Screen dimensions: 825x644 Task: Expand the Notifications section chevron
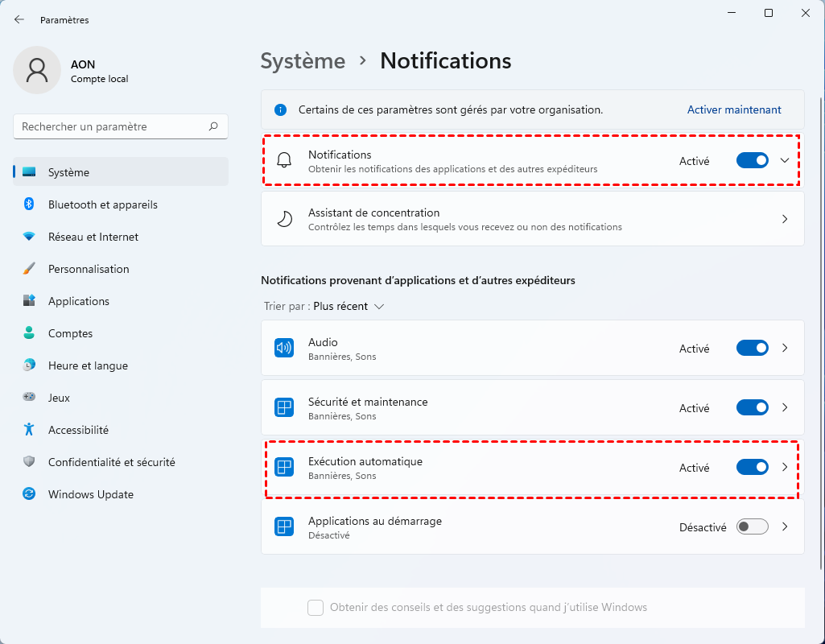point(786,160)
